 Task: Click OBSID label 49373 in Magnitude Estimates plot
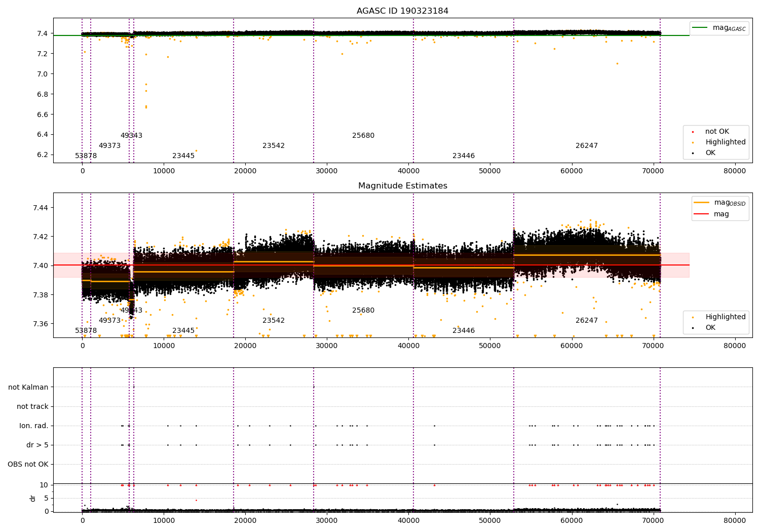109,321
